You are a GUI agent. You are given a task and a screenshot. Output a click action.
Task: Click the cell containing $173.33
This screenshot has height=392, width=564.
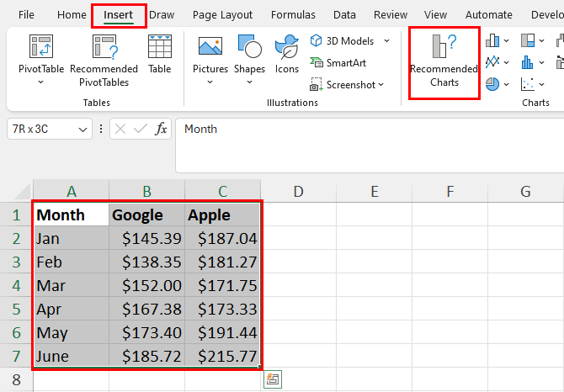click(222, 309)
